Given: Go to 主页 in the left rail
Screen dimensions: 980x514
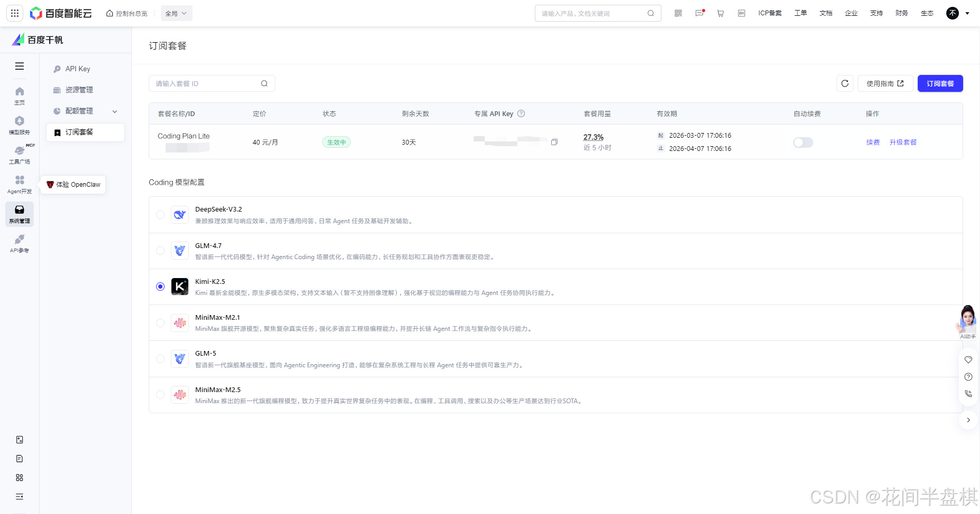Looking at the screenshot, I should (20, 96).
